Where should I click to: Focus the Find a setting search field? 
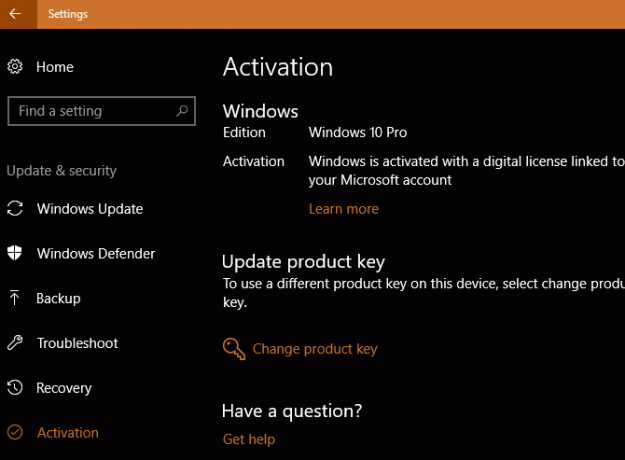[x=102, y=111]
